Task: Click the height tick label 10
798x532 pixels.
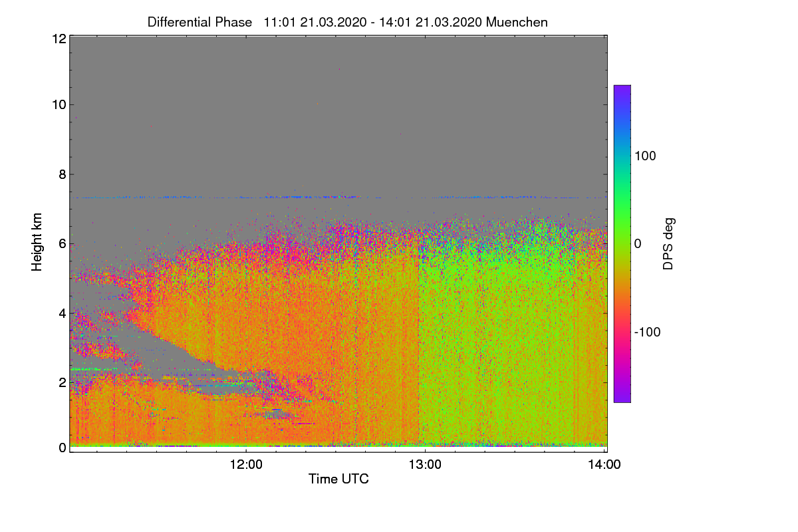Action: [59, 104]
